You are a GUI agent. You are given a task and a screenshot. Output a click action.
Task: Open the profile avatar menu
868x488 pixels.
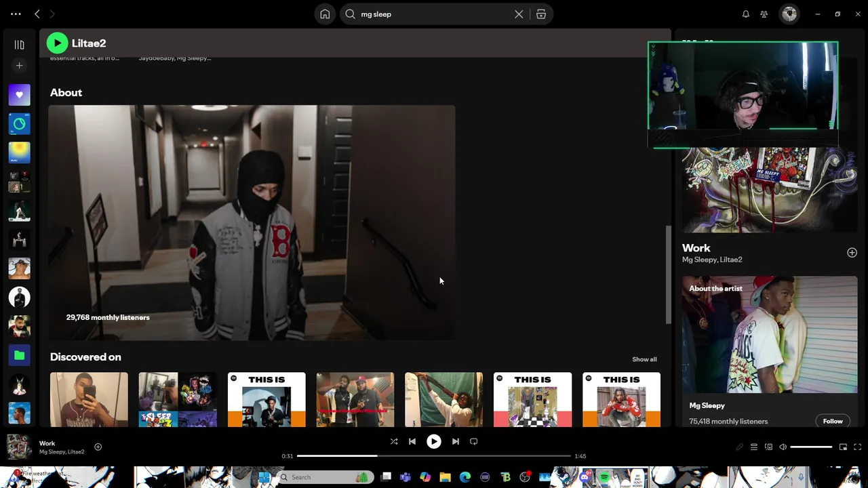tap(789, 14)
